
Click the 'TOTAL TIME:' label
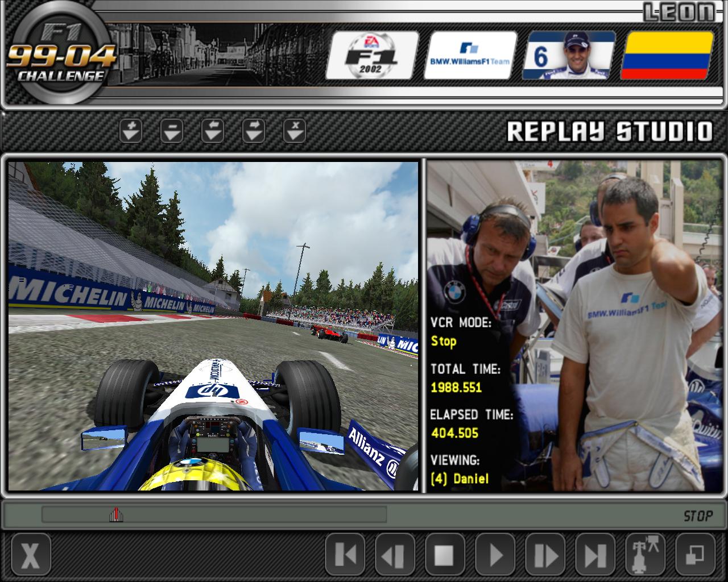pos(465,369)
